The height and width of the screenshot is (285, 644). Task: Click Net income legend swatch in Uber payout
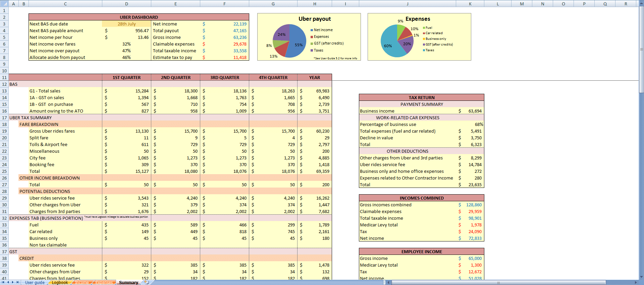pos(312,30)
